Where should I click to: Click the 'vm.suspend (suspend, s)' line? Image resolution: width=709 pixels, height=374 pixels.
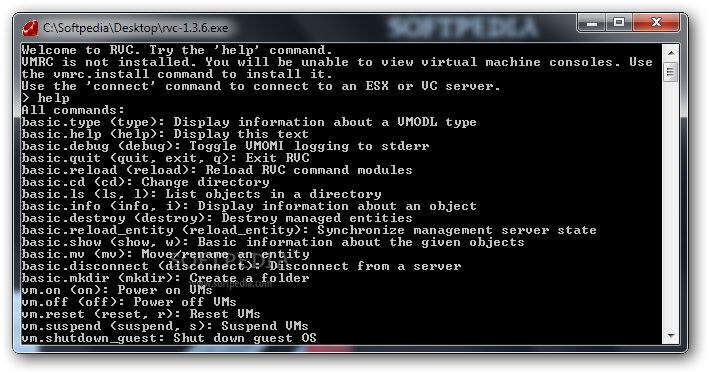point(165,326)
